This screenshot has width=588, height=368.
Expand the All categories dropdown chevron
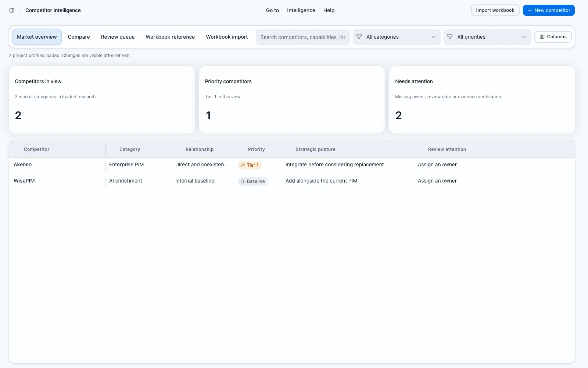pos(433,37)
